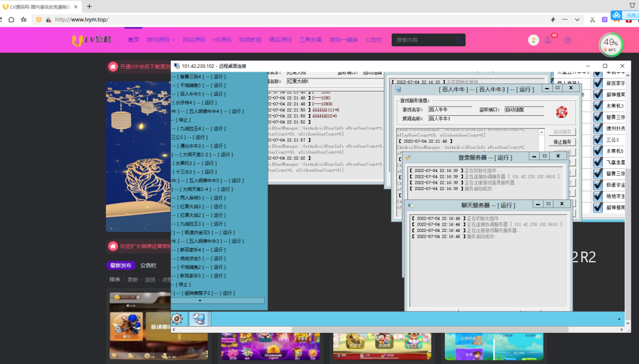Open the user avatar icon in site header
The height and width of the screenshot is (364, 639).
coord(534,40)
